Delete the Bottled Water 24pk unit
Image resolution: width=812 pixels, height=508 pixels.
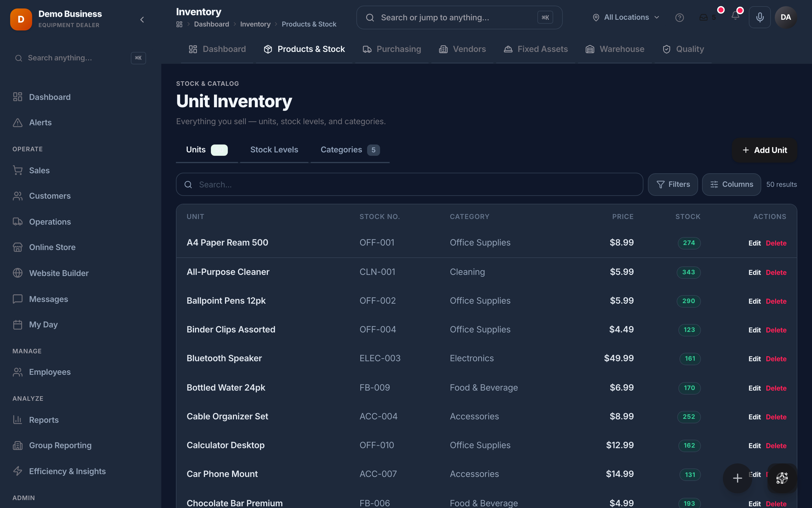click(x=776, y=388)
